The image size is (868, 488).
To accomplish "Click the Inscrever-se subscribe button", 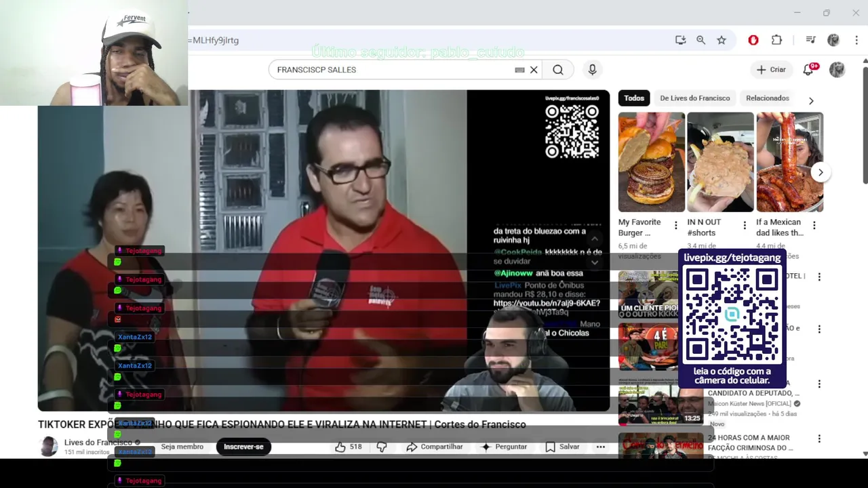I will 243,447.
